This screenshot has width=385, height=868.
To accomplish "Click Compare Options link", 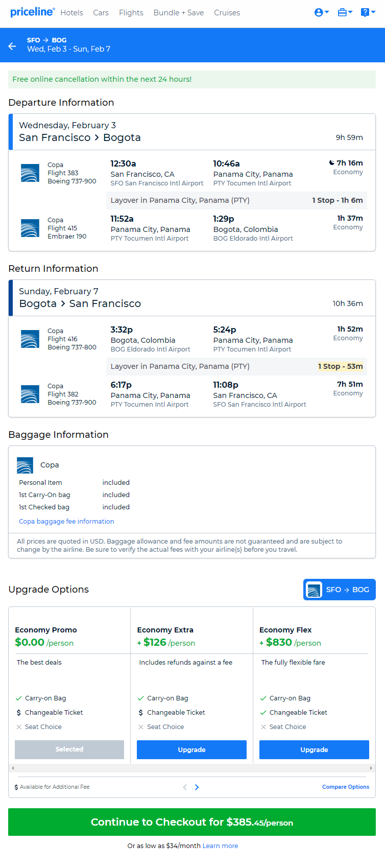I will [346, 787].
